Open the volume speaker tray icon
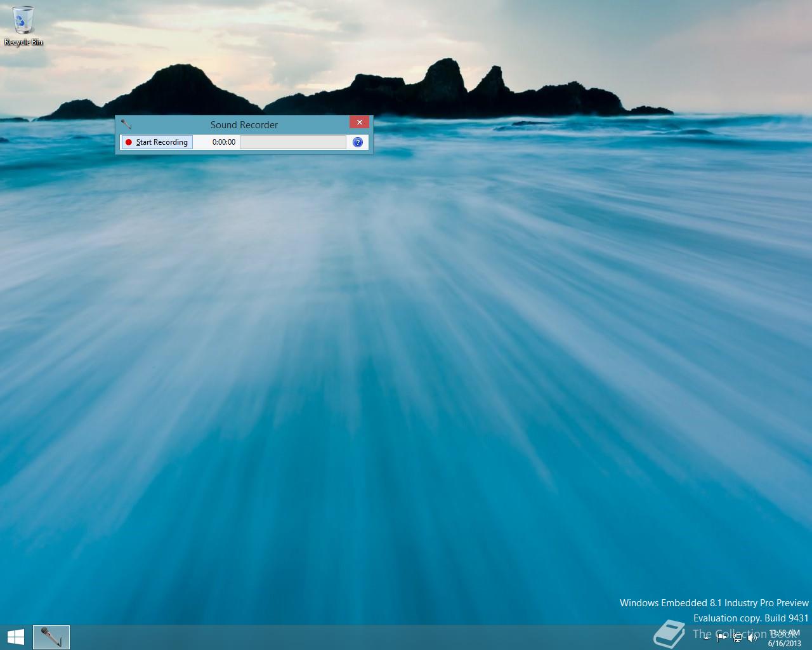This screenshot has height=650, width=812. tap(752, 638)
